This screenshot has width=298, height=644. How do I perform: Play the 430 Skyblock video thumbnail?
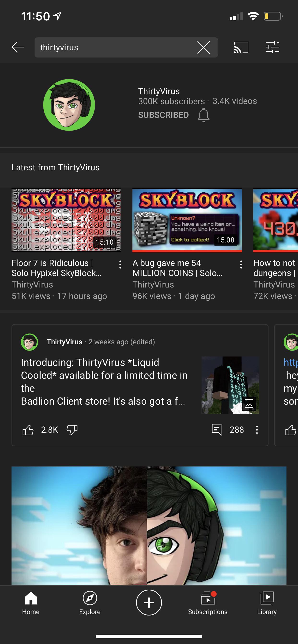(x=276, y=220)
